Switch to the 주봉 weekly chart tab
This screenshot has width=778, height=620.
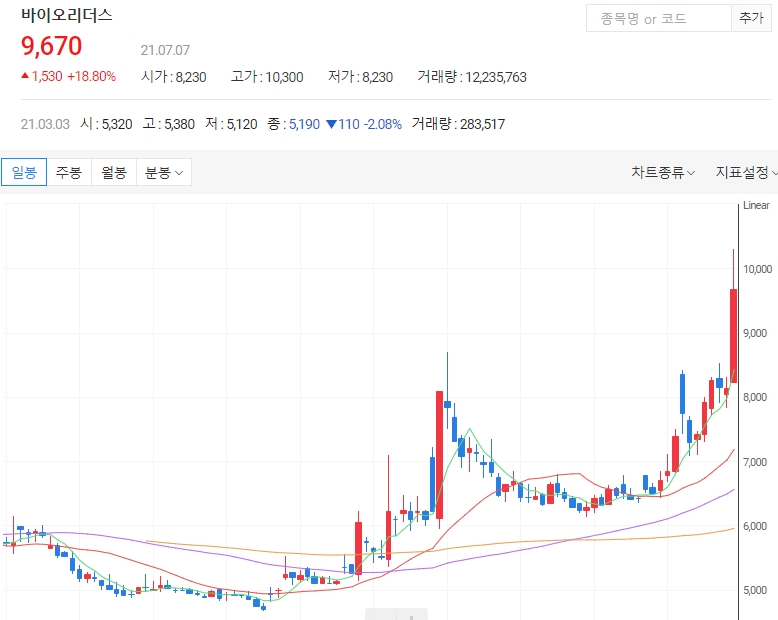(x=69, y=172)
